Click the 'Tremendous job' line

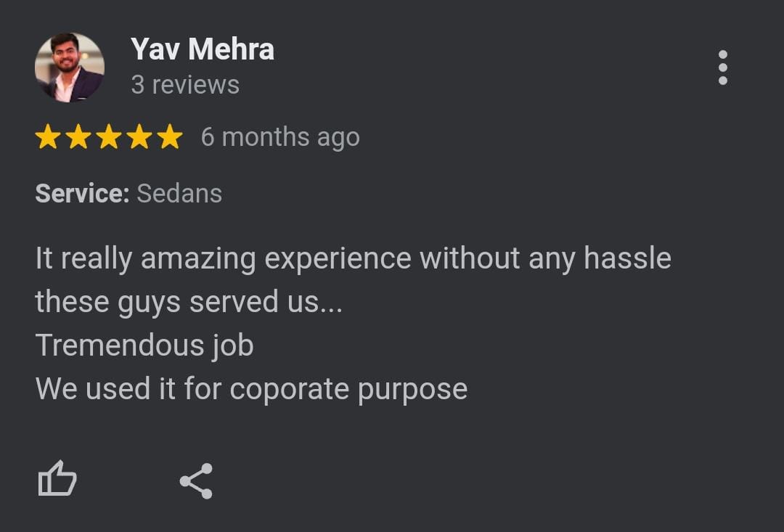coord(144,345)
